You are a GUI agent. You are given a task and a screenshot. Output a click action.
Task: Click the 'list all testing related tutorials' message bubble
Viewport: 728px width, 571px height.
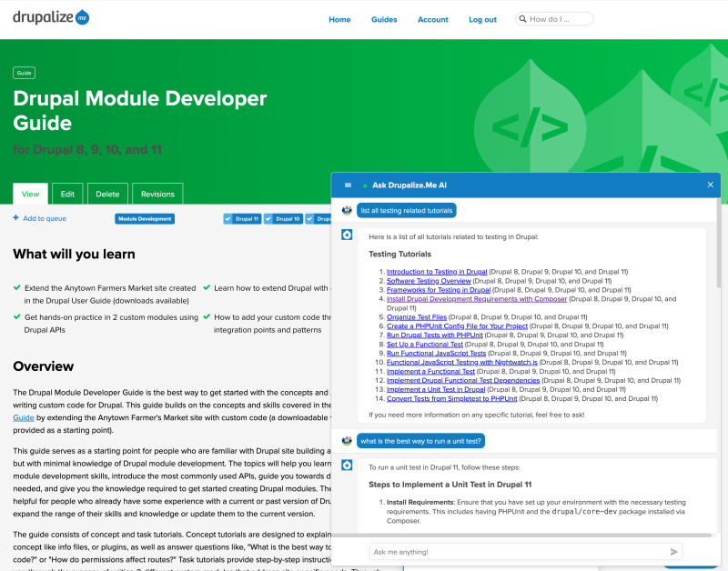(406, 211)
